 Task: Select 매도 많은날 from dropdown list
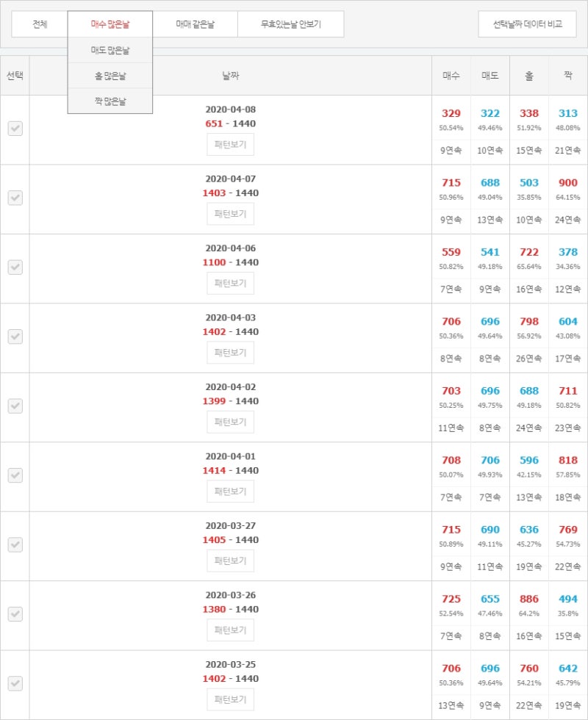click(x=110, y=50)
